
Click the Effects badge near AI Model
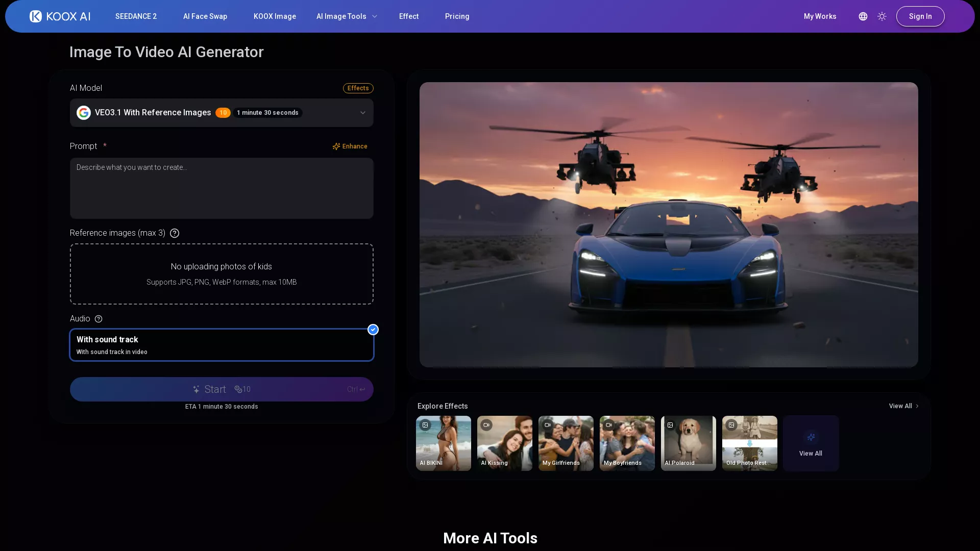coord(358,88)
